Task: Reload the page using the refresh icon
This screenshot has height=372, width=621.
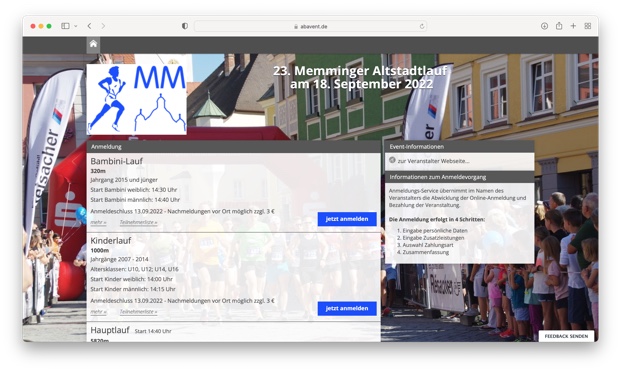Action: point(422,27)
